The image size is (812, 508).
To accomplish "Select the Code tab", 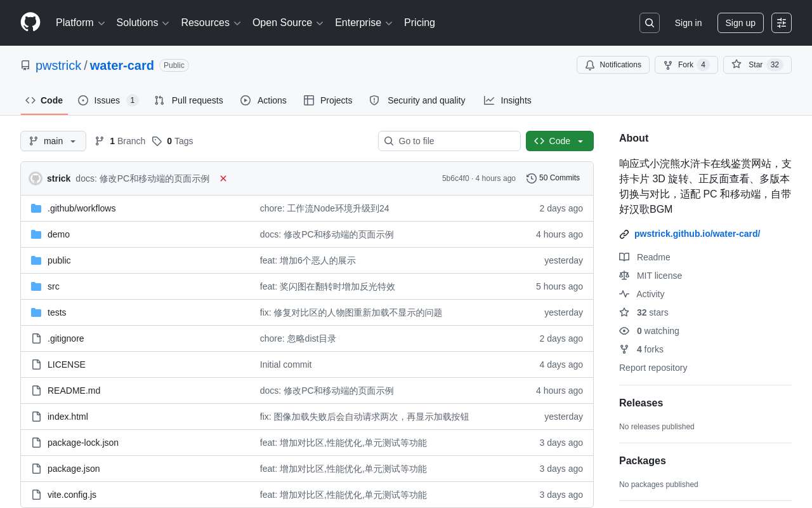I will coord(44,100).
